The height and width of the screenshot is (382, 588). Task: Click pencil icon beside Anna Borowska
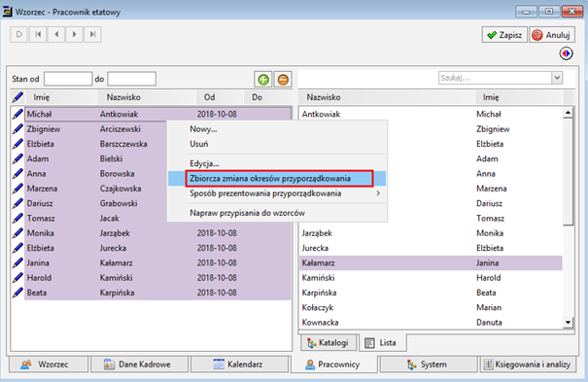[x=17, y=174]
